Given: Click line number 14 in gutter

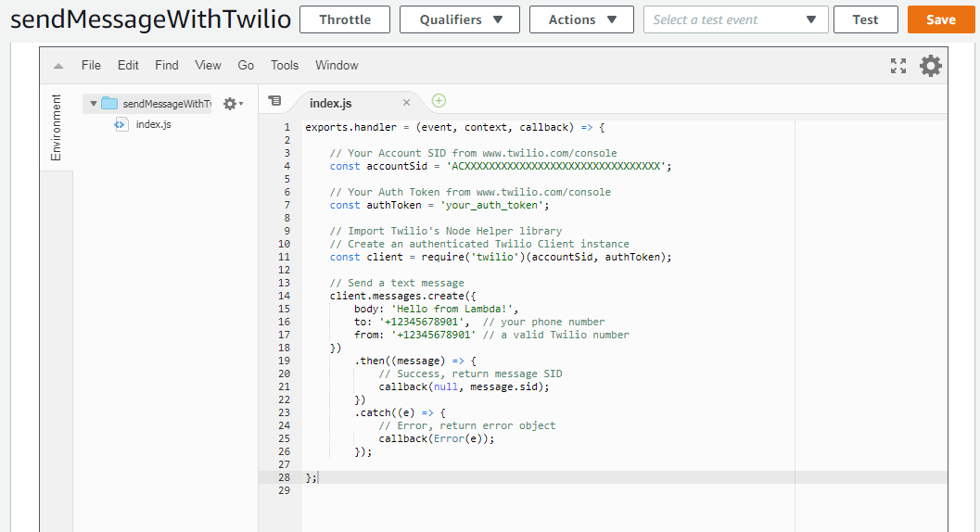Looking at the screenshot, I should (x=285, y=296).
